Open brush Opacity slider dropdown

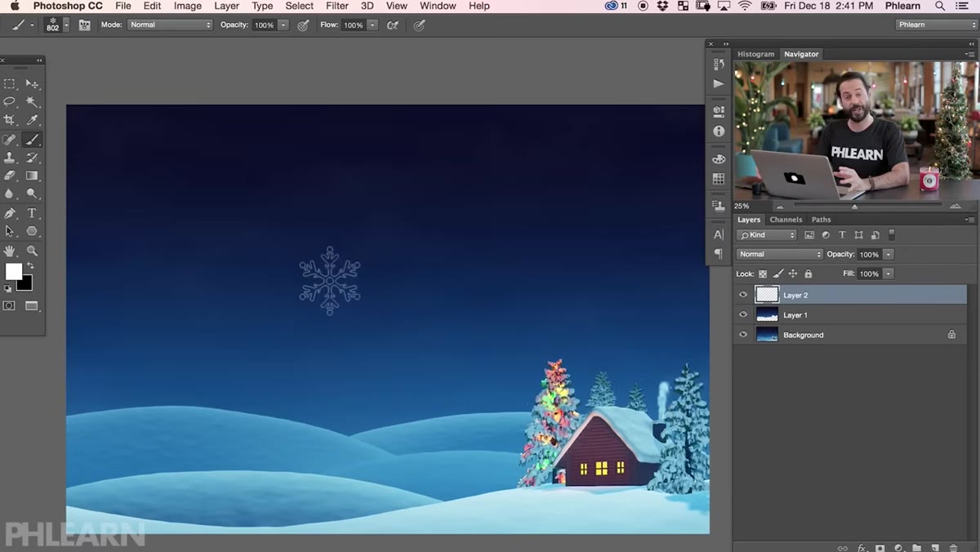[283, 25]
